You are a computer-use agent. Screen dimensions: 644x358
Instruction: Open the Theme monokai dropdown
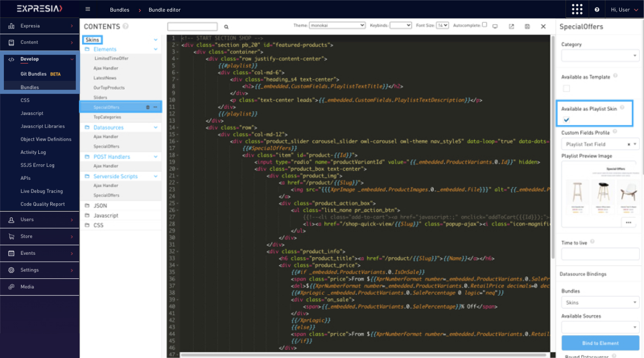(x=337, y=25)
